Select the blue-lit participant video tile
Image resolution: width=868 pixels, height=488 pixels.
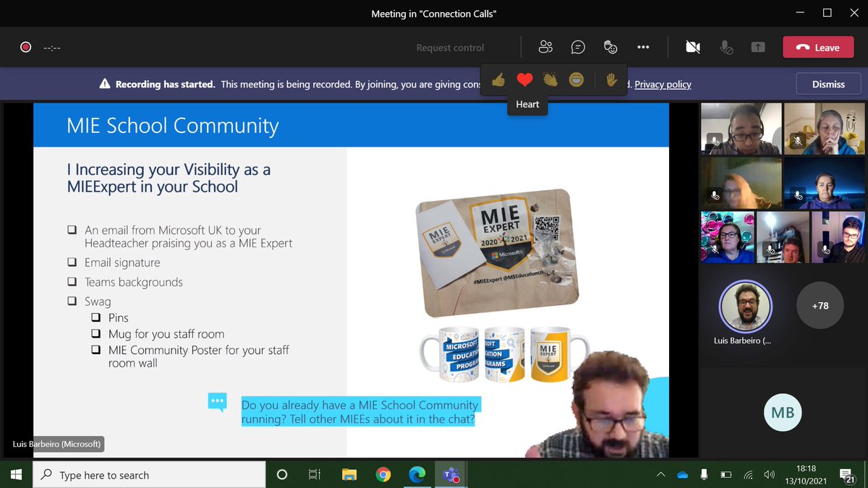click(x=825, y=183)
